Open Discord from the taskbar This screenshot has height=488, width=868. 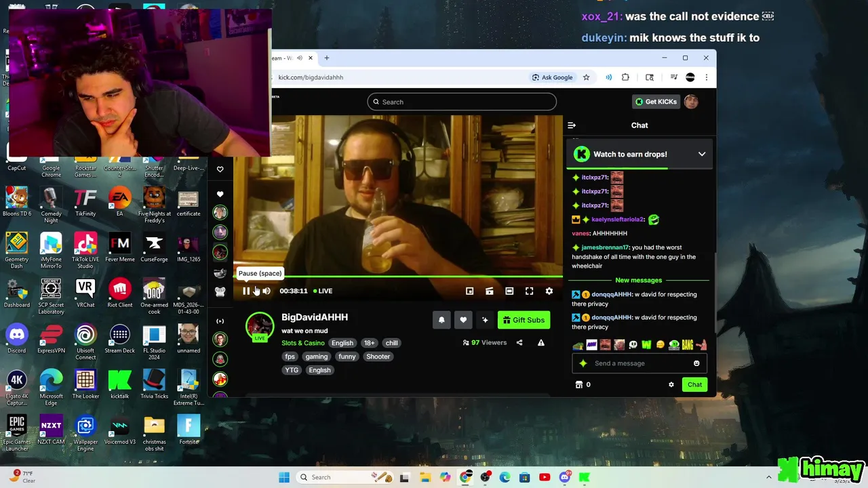(564, 477)
